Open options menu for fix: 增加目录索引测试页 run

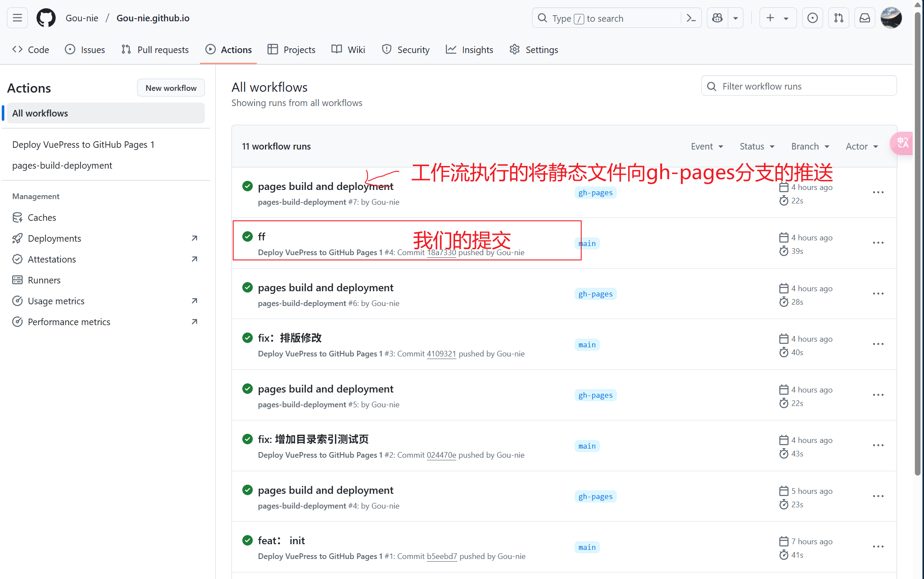878,445
